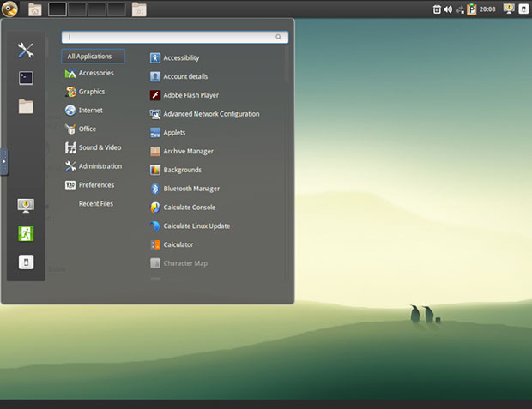Select the Accessories category

pos(89,73)
